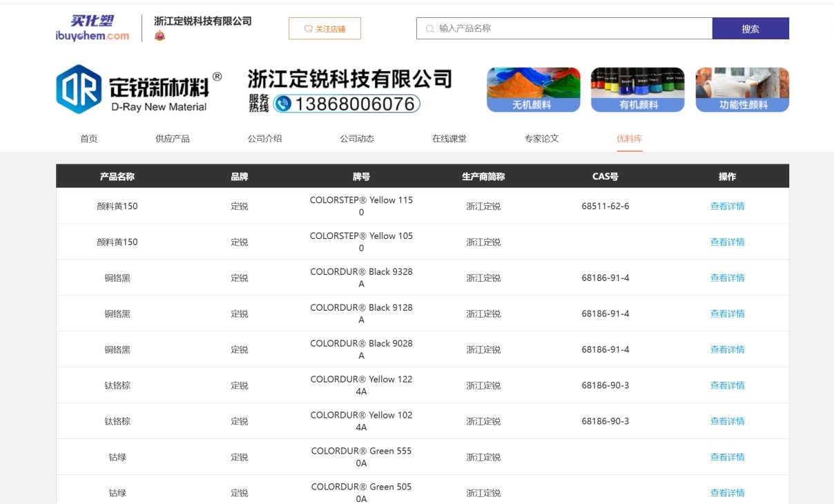Open the 无机颜料 category thumbnail
The height and width of the screenshot is (504, 834).
click(533, 90)
